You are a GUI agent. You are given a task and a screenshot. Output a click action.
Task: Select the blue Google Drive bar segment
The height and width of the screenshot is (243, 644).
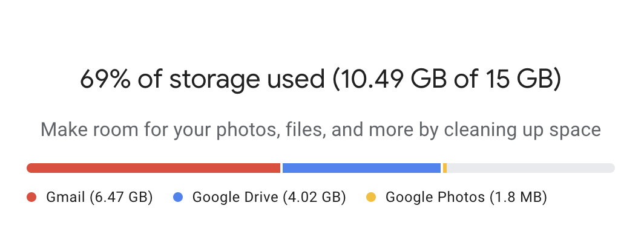pyautogui.click(x=361, y=168)
